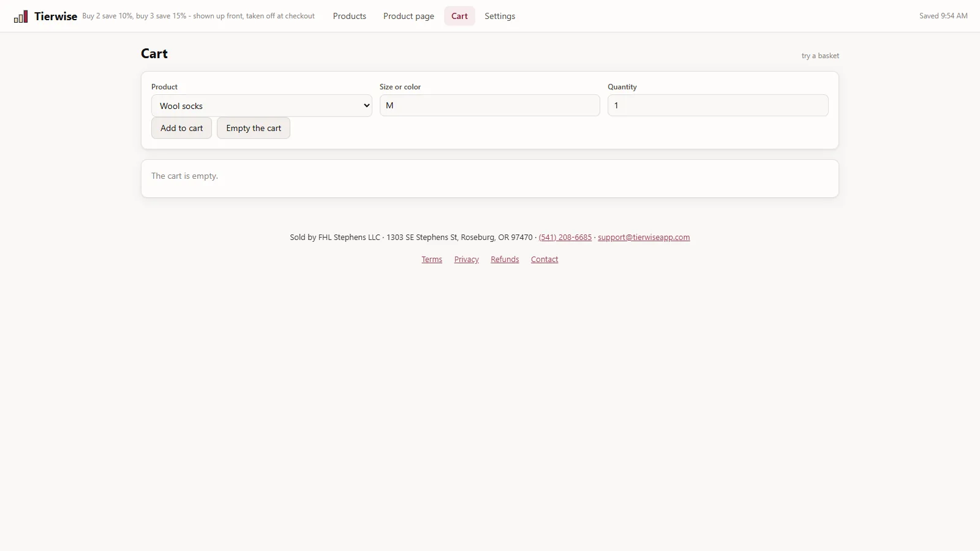Focus the Quantity input field
The height and width of the screenshot is (551, 980).
click(x=718, y=105)
